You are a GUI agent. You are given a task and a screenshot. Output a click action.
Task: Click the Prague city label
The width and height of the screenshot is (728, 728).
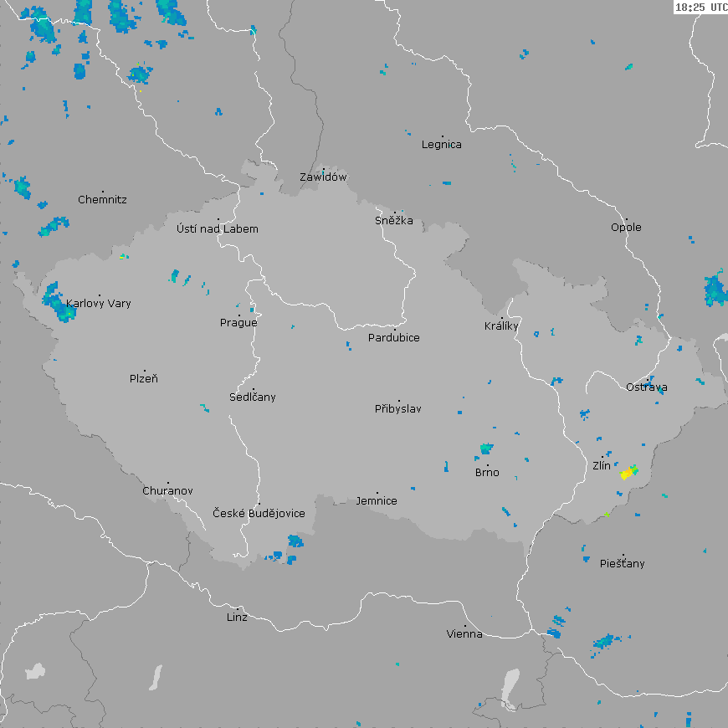(238, 322)
